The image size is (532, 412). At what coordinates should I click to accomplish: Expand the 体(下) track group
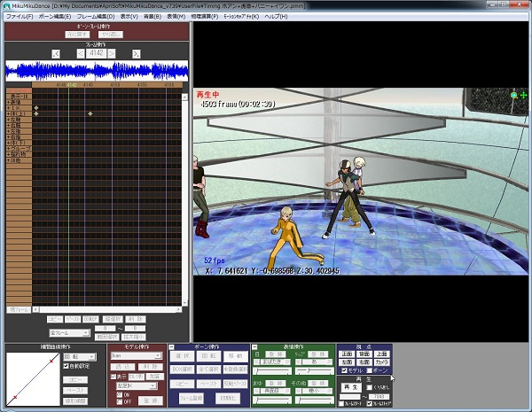click(x=9, y=143)
